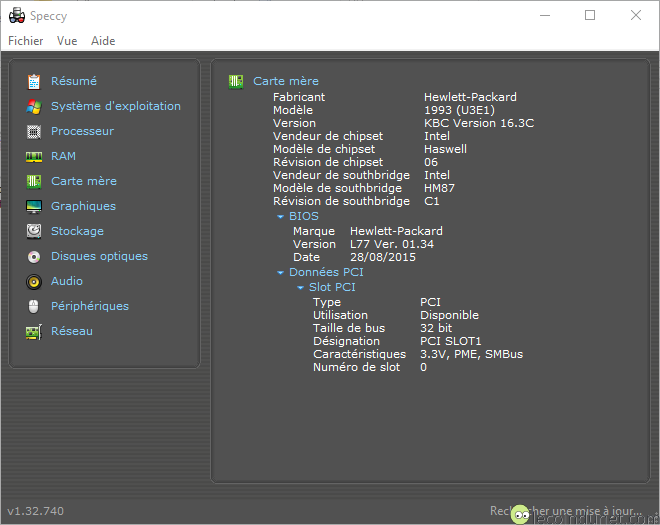Open Système d'exploitation section
This screenshot has width=660, height=525.
click(116, 106)
